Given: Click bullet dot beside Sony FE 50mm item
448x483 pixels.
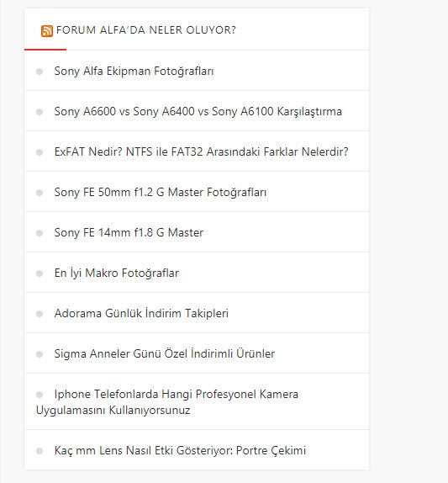Looking at the screenshot, I should (40, 193).
